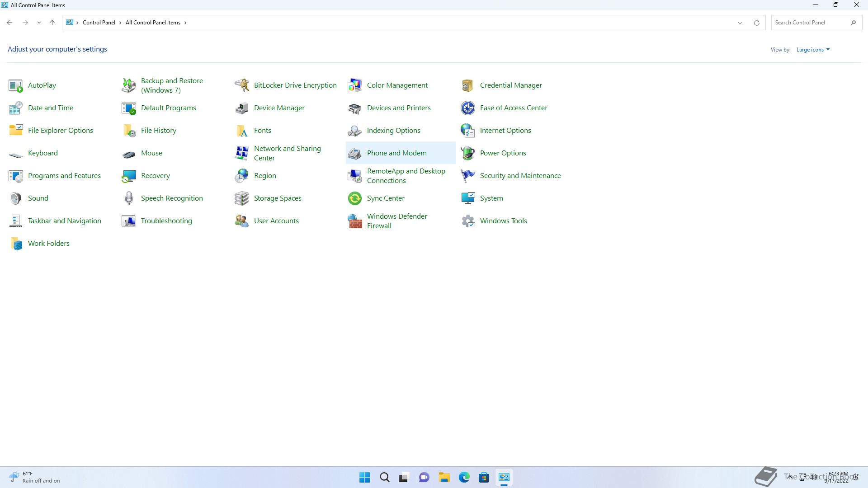Screen dimensions: 868x488
Task: Open the Color Management icon
Action: click(x=355, y=85)
